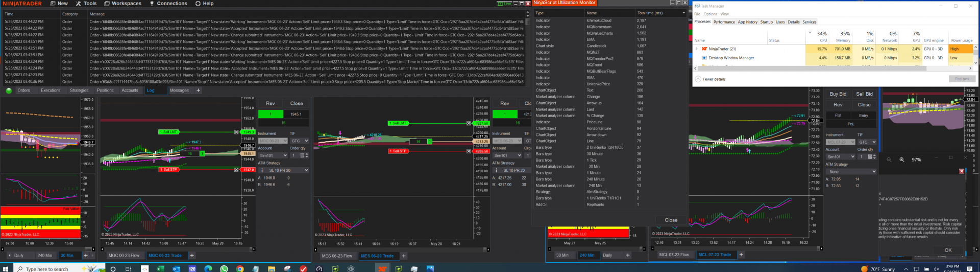Click the zoom in magnifier at 97%
980x272 pixels.
pos(902,160)
